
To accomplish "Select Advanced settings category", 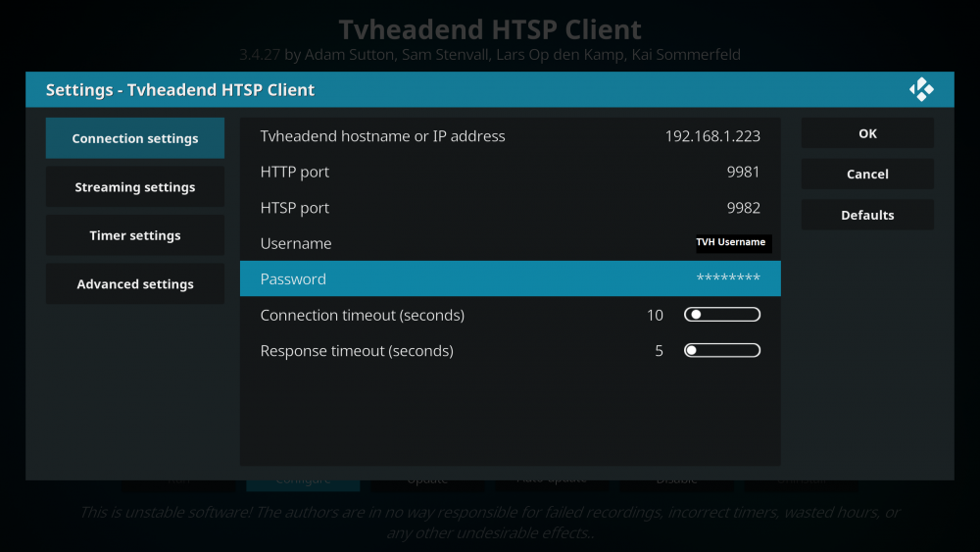I will pyautogui.click(x=135, y=283).
